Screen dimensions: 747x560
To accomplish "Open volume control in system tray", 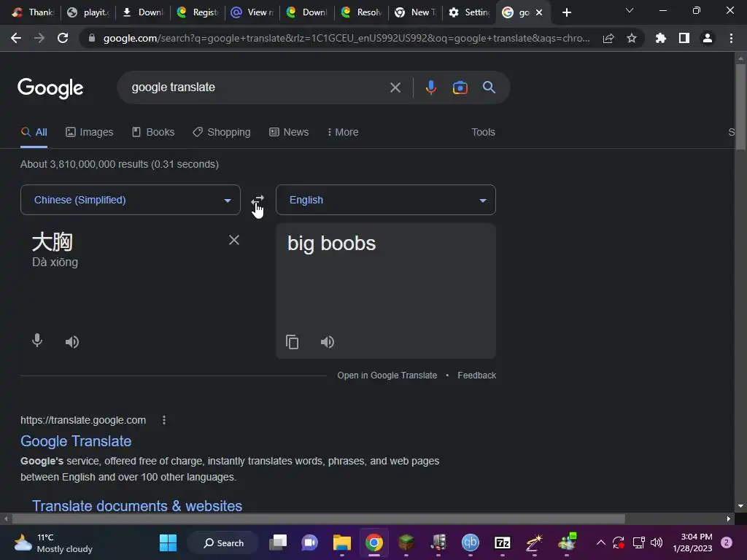I will [657, 542].
